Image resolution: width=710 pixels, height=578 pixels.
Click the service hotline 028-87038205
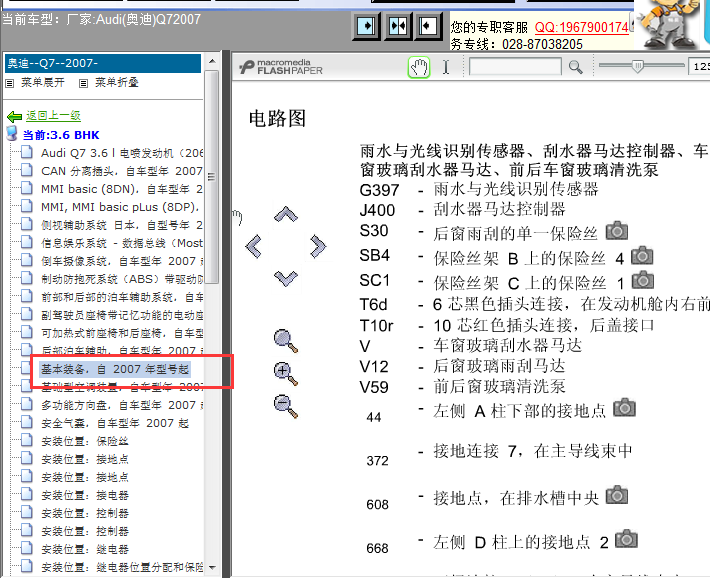542,44
